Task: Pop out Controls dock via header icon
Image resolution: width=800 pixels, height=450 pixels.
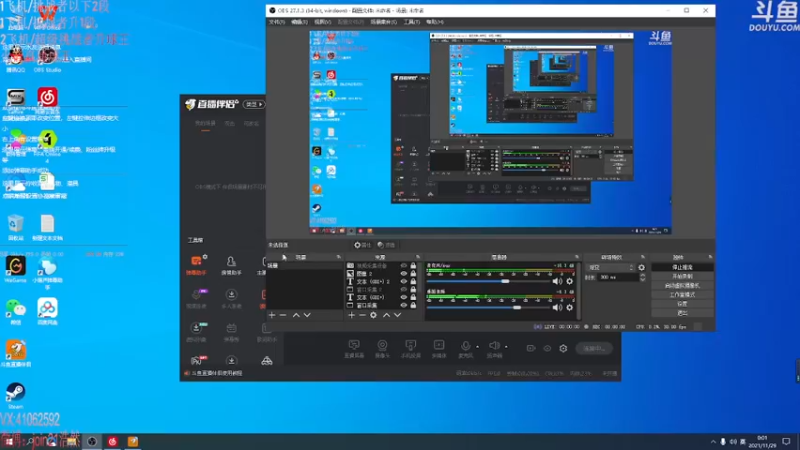Action: [x=710, y=257]
